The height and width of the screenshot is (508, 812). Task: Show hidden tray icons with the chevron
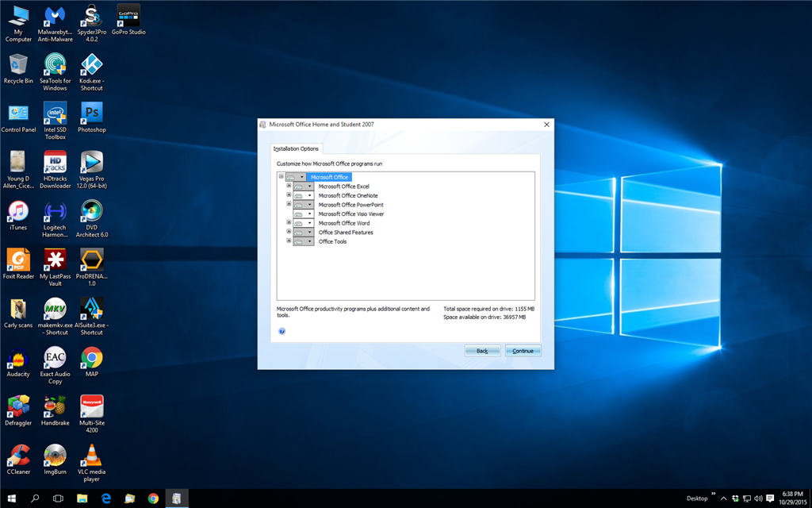point(723,498)
